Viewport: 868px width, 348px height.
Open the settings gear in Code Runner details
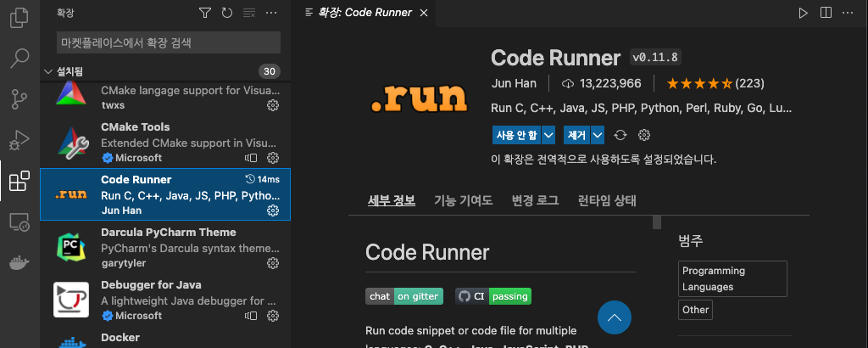coord(644,135)
